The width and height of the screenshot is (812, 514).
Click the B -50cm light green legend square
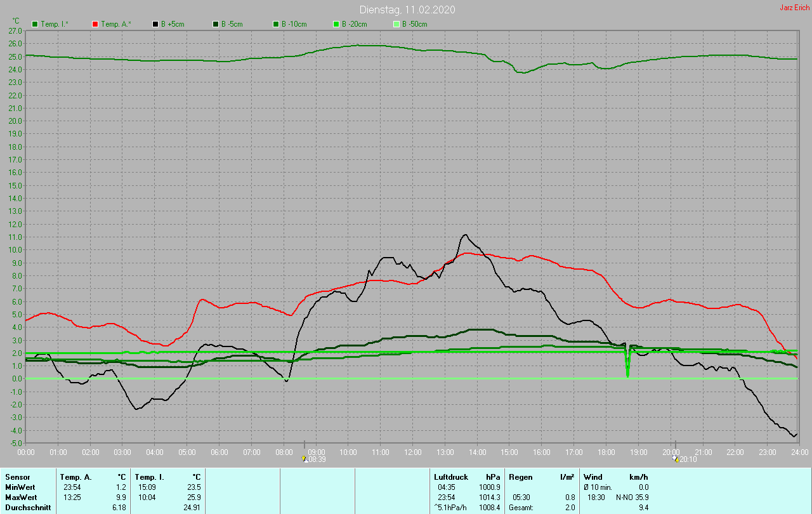coord(396,24)
